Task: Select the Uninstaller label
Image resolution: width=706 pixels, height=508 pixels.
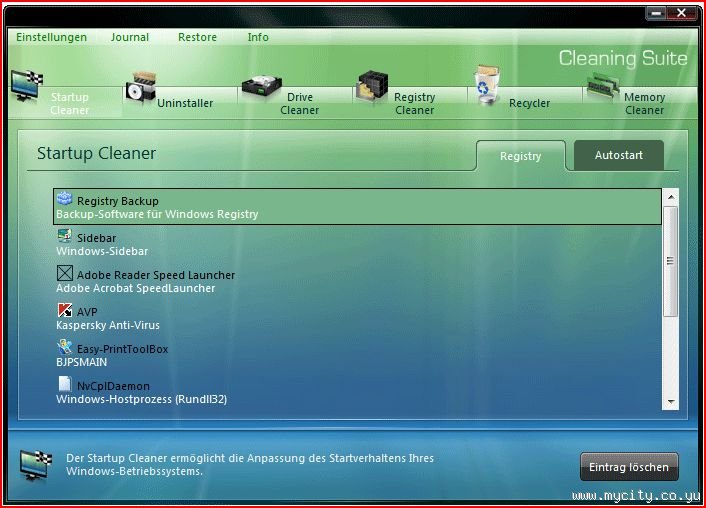Action: pyautogui.click(x=185, y=103)
